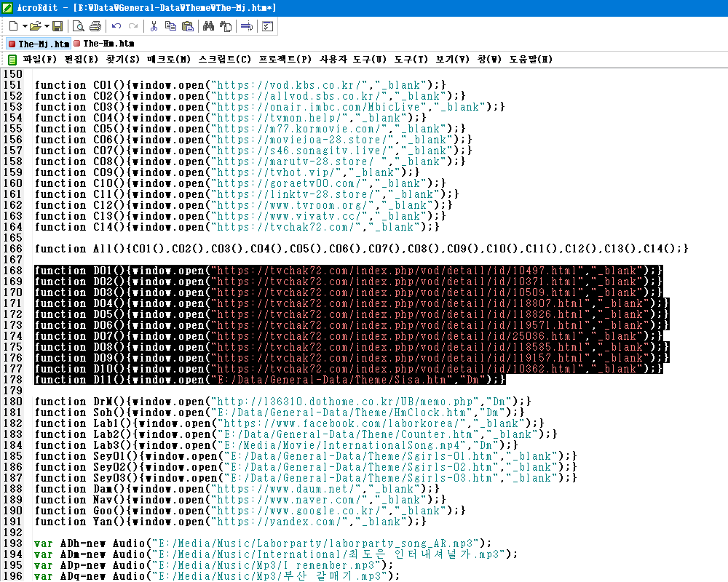Click selected 'function D11' line with Sisa.htm
The width and height of the screenshot is (728, 582).
270,380
